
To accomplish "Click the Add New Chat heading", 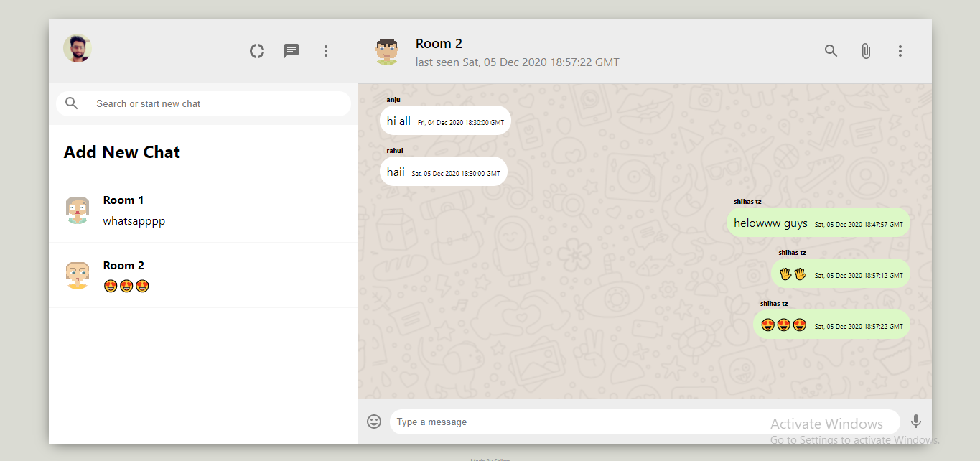I will tap(122, 152).
